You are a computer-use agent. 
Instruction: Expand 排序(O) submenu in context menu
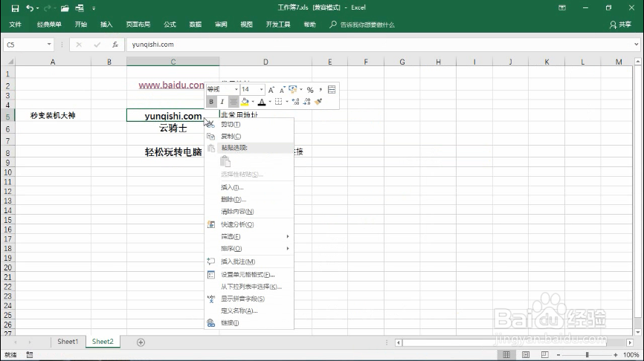249,249
